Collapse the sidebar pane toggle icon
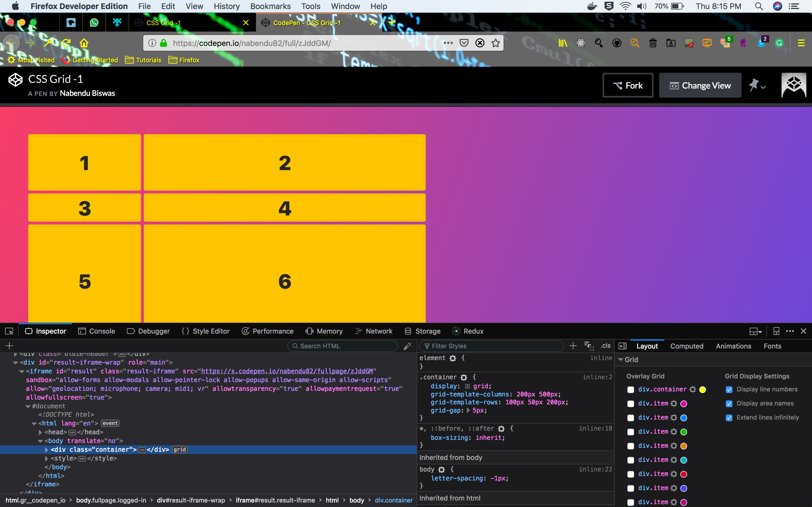The height and width of the screenshot is (507, 812). [623, 346]
